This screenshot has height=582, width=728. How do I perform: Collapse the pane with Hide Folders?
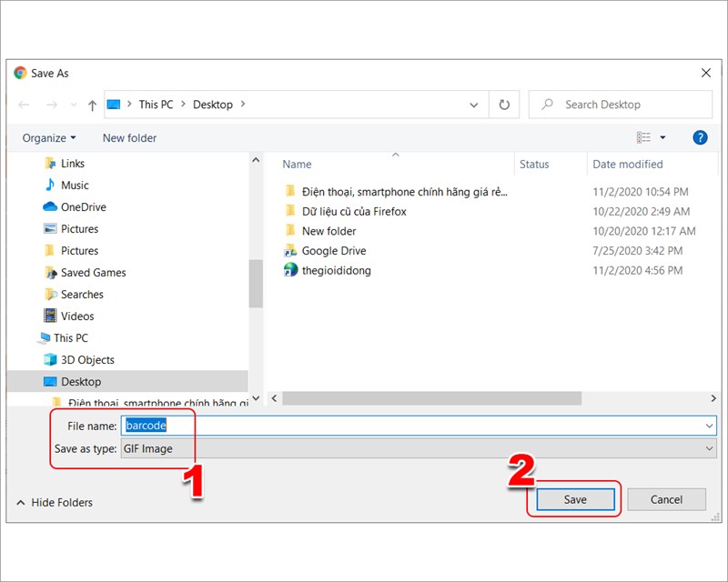coord(55,502)
